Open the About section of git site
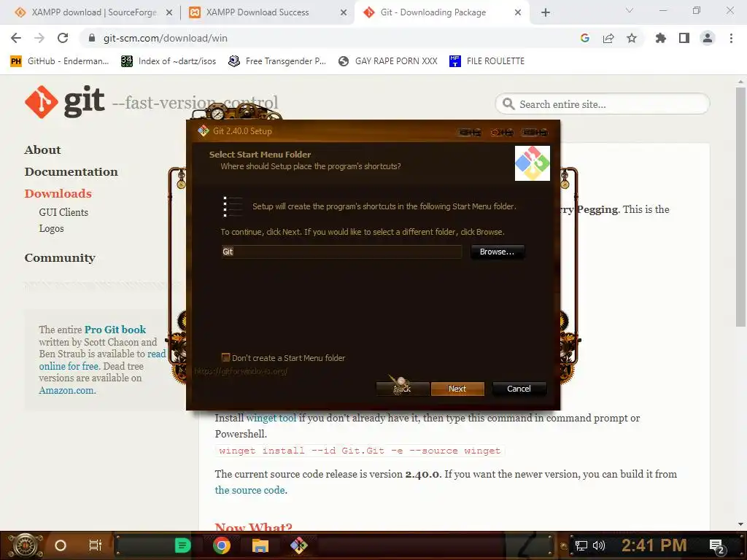The width and height of the screenshot is (747, 560). point(43,150)
